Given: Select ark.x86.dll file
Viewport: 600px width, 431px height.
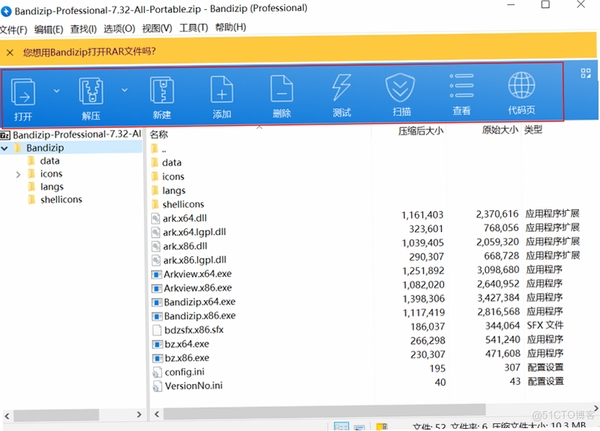Looking at the screenshot, I should point(185,246).
